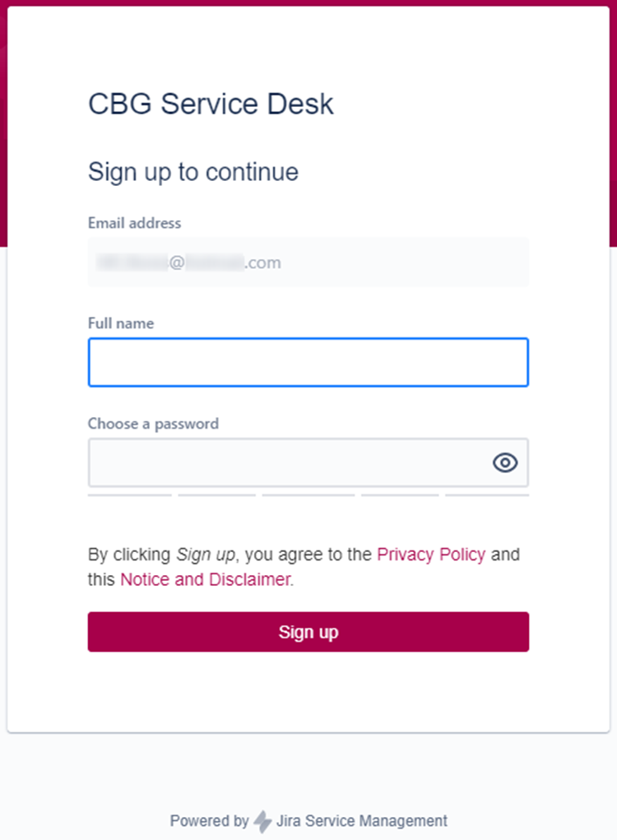Click the "Jira Service Management" footer text
The width and height of the screenshot is (617, 840).
(x=362, y=821)
